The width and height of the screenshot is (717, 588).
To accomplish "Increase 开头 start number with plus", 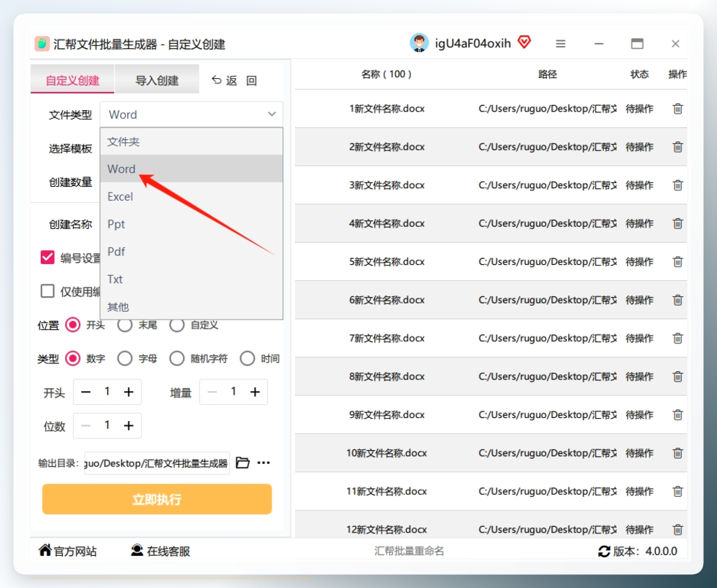I will coord(129,392).
